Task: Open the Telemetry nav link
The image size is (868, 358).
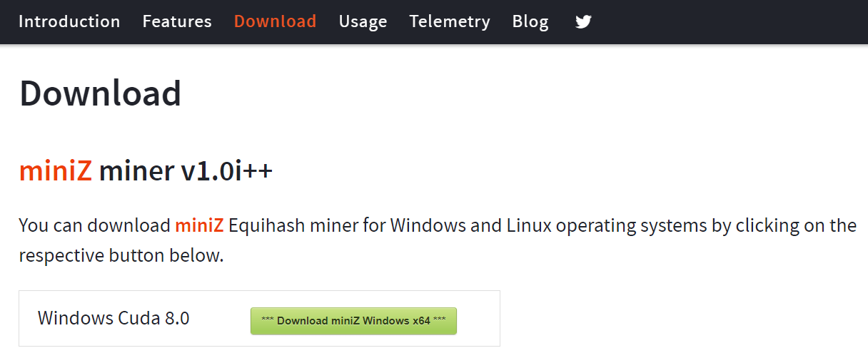Action: (x=450, y=21)
